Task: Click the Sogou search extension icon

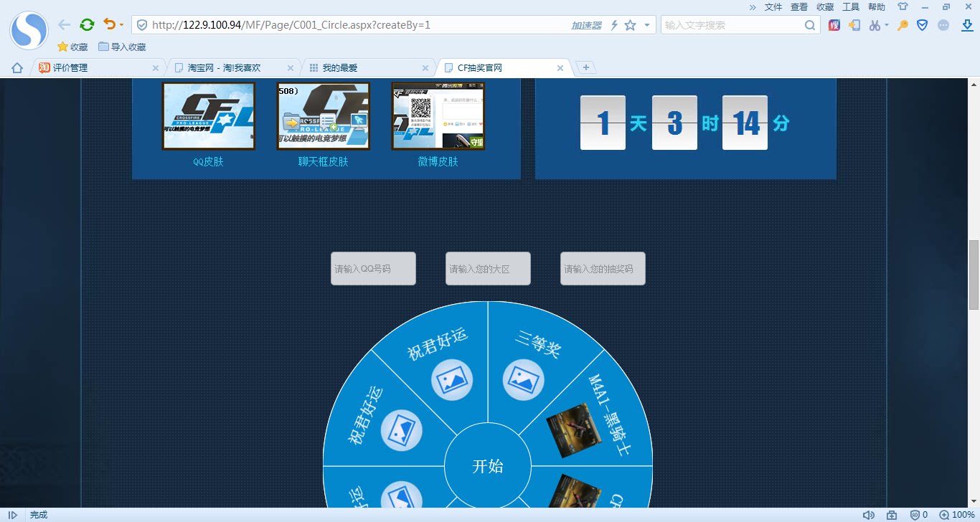Action: pyautogui.click(x=834, y=24)
